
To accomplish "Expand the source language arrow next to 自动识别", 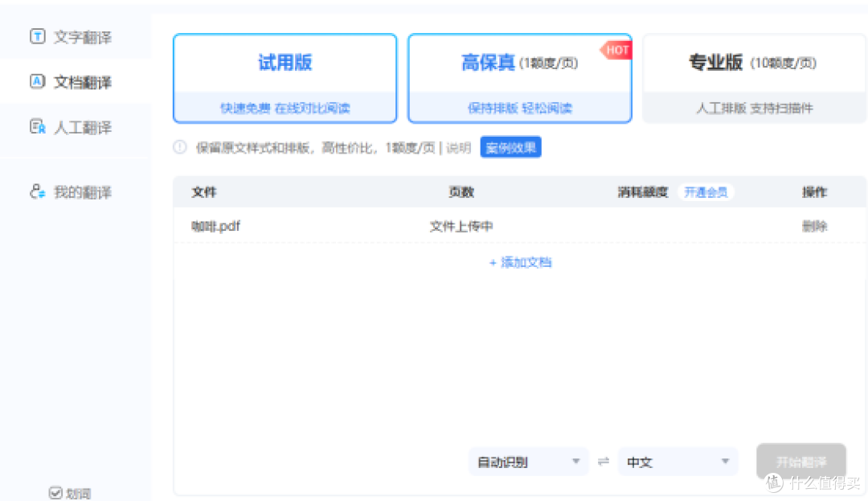I will [575, 461].
